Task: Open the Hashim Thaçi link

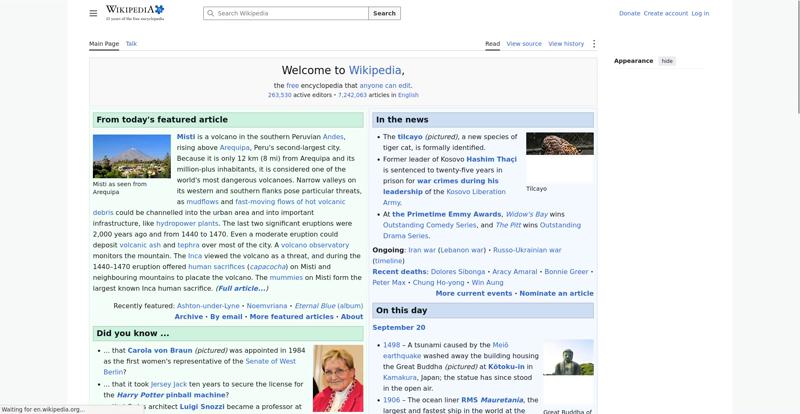Action: click(491, 159)
